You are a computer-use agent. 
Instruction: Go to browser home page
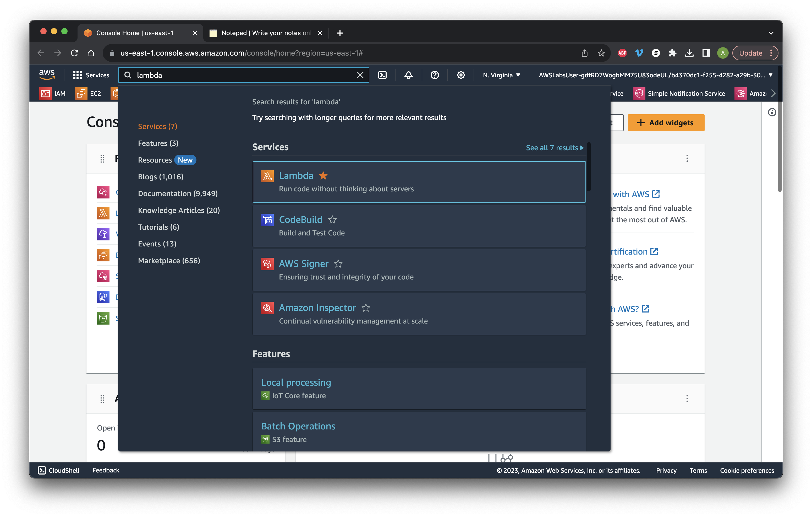[91, 53]
